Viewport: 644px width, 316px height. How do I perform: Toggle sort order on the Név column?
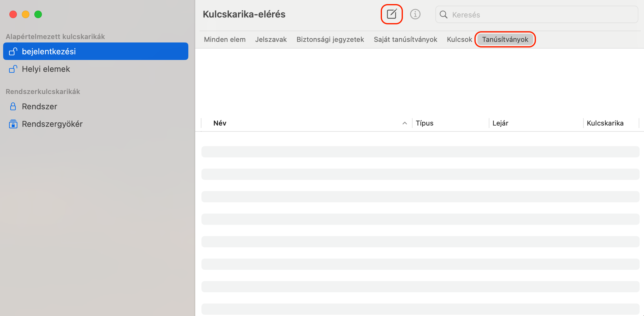(x=220, y=123)
